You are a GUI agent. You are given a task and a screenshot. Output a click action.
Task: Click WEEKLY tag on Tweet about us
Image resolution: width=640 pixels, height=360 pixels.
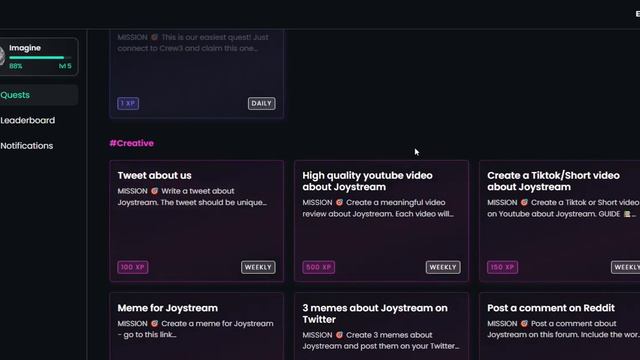tap(258, 267)
